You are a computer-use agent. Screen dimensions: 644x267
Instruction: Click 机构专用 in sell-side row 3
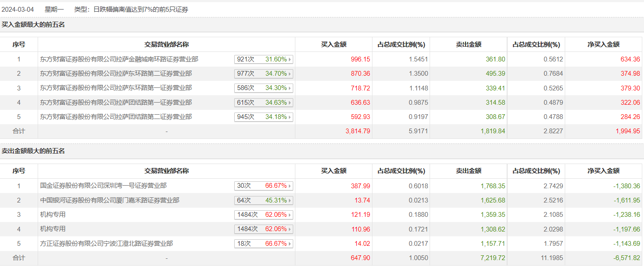tap(53, 215)
